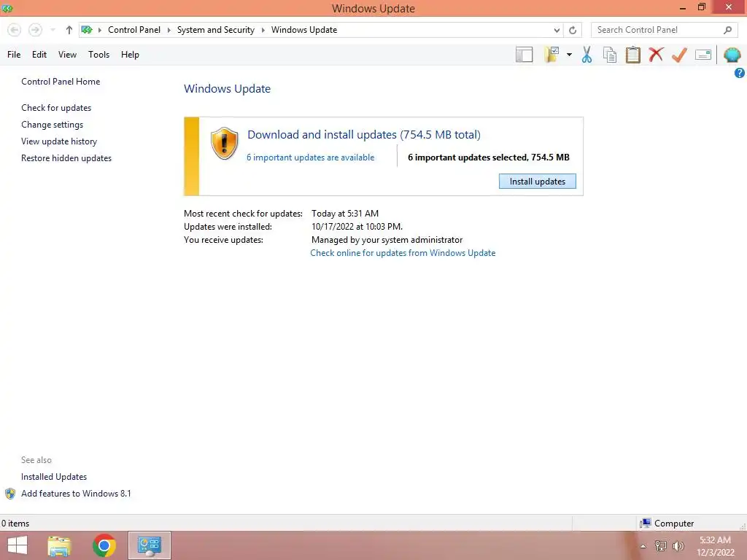Click the search magnifier icon
The height and width of the screenshot is (560, 747).
click(x=727, y=30)
